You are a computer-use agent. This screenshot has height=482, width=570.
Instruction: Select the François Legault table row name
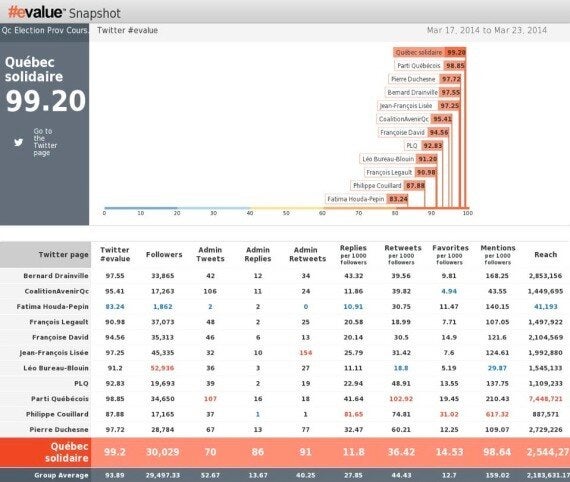click(x=59, y=322)
